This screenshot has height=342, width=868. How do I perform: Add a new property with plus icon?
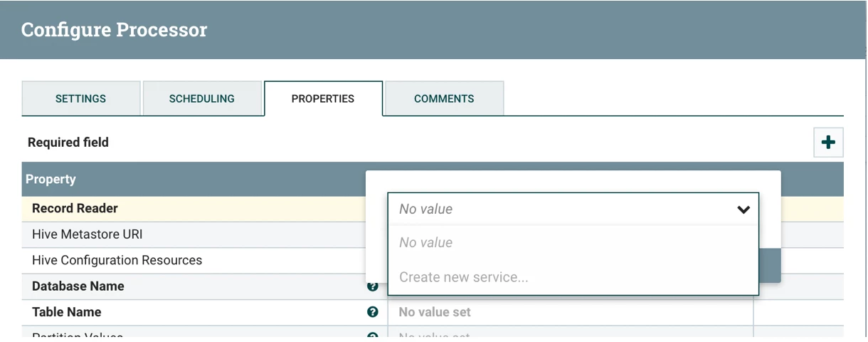(828, 142)
